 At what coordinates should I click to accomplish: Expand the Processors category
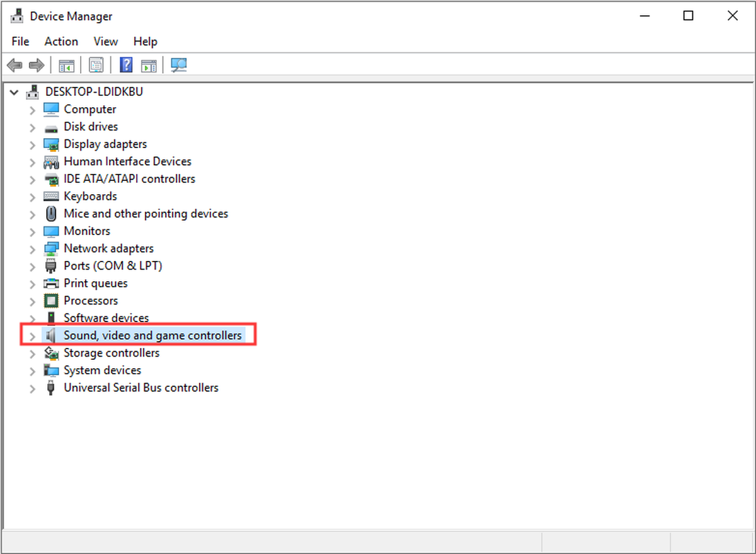32,301
